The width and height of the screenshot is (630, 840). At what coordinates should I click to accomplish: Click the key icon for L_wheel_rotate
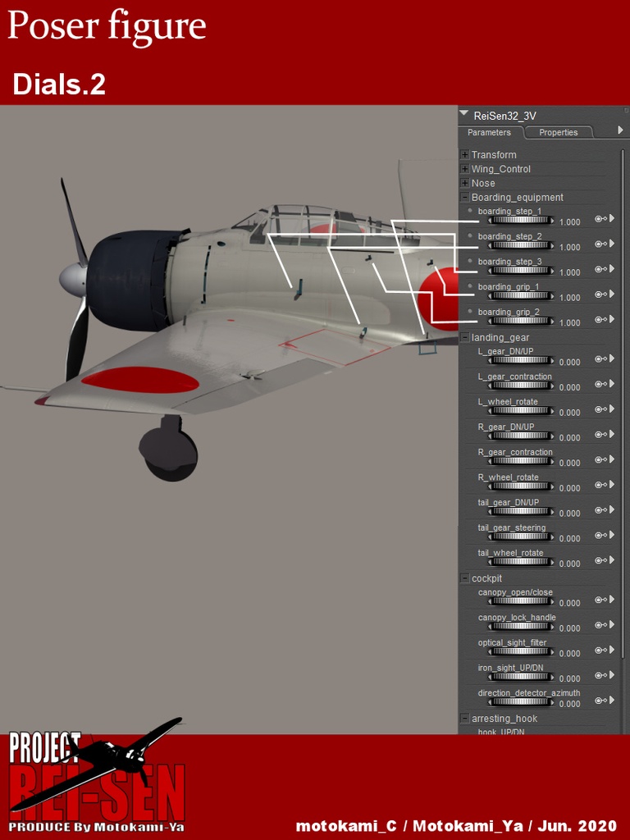tap(600, 409)
